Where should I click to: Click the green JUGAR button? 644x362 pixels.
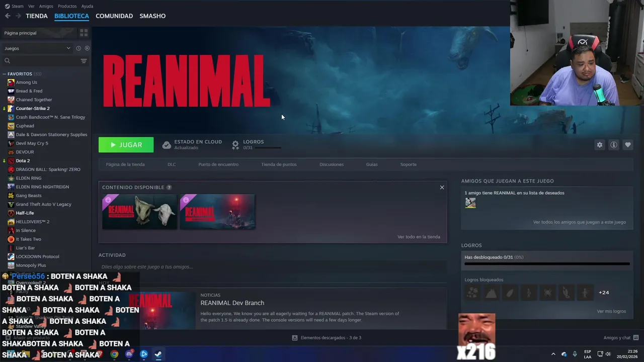pyautogui.click(x=126, y=145)
